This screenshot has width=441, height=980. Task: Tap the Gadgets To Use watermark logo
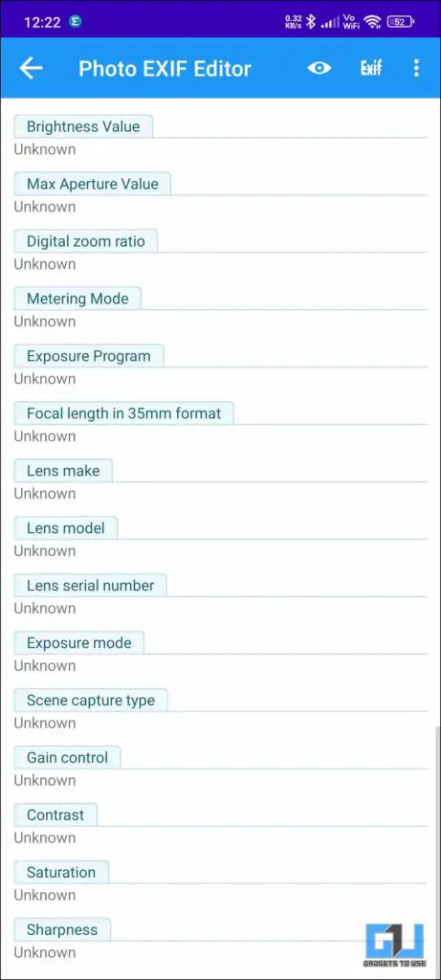(x=394, y=945)
